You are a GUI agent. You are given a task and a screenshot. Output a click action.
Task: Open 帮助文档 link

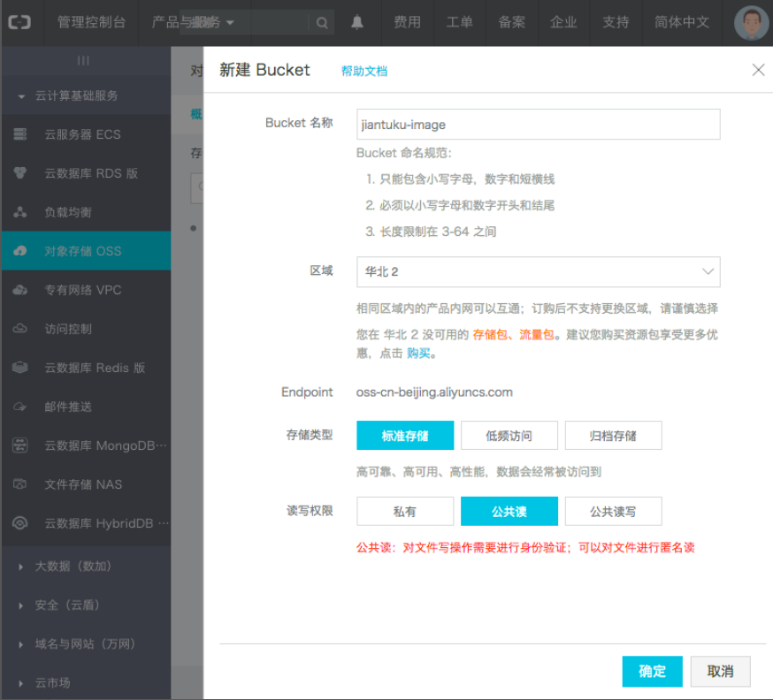pyautogui.click(x=364, y=72)
